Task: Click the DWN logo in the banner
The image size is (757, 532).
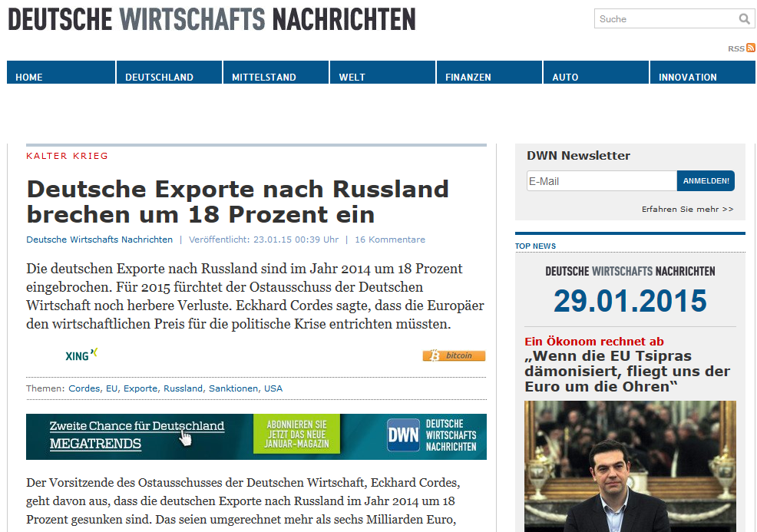Action: pyautogui.click(x=403, y=435)
